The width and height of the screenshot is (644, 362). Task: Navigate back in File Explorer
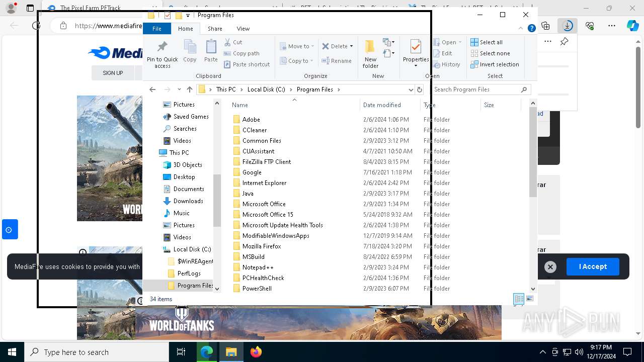(x=152, y=89)
